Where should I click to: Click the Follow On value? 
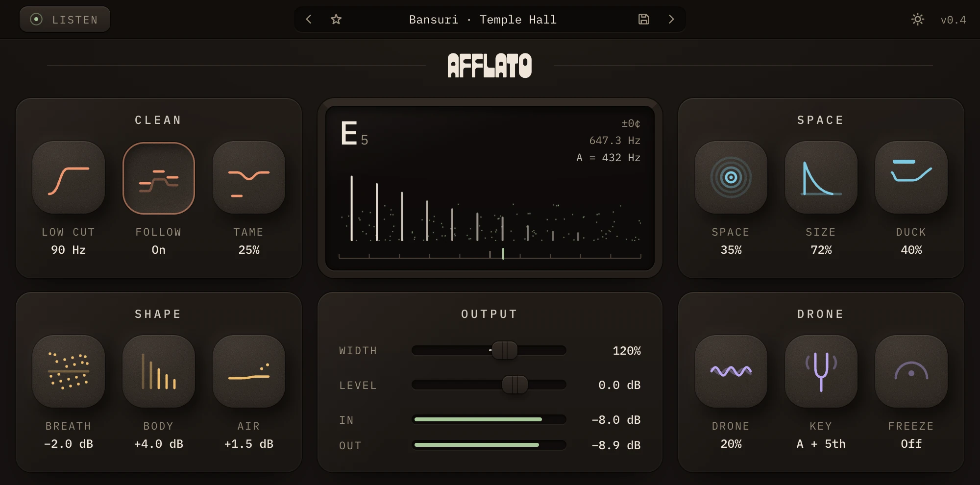tap(159, 250)
